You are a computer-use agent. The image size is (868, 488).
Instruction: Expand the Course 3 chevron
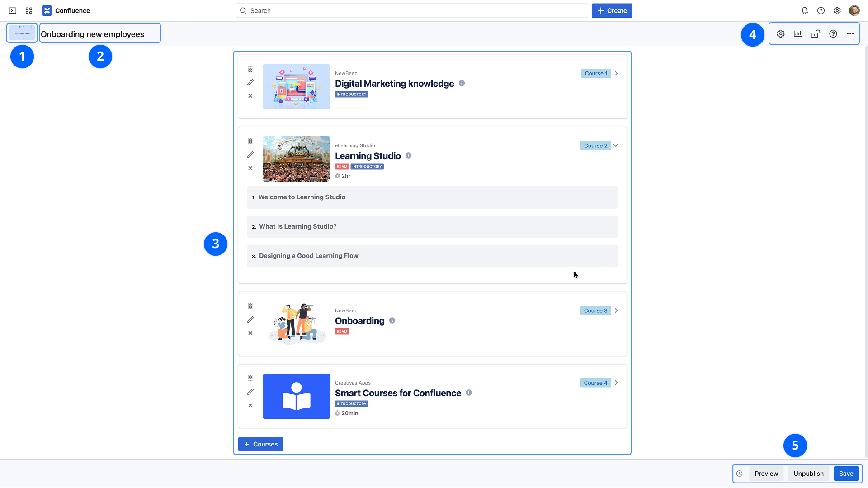(616, 310)
